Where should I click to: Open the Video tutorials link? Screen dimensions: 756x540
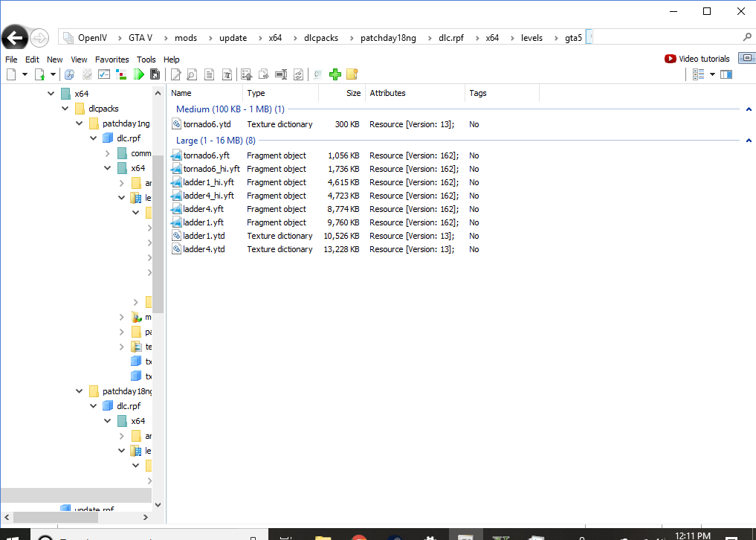pyautogui.click(x=697, y=59)
